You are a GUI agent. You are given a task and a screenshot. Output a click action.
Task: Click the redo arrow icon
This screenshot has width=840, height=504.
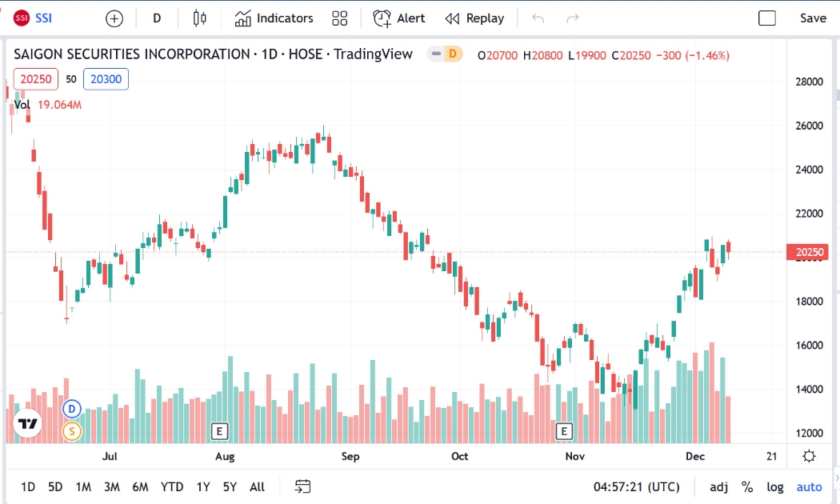tap(573, 18)
